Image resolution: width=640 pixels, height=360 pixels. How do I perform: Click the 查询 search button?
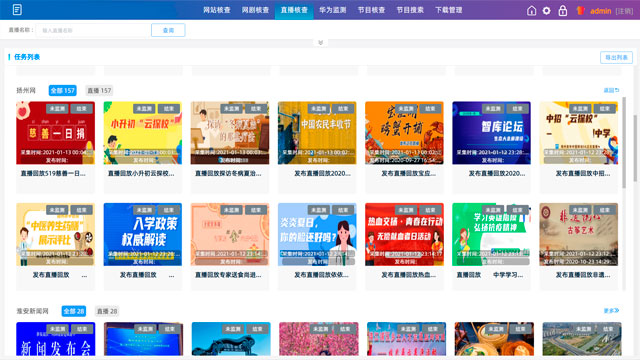(168, 30)
